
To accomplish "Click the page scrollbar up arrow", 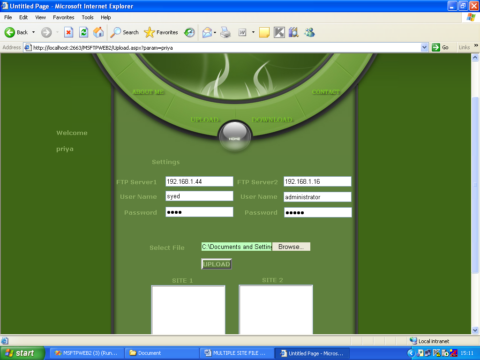I will click(x=475, y=58).
